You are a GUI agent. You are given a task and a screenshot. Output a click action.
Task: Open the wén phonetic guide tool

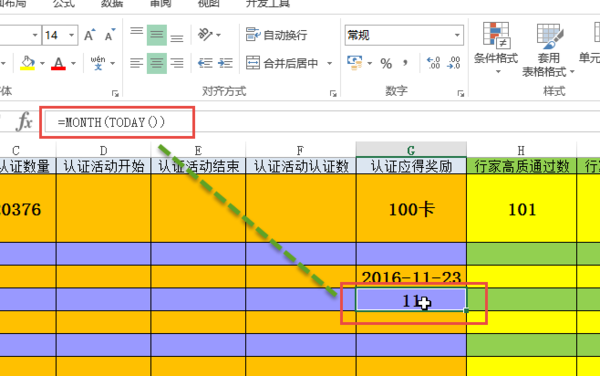[x=98, y=63]
